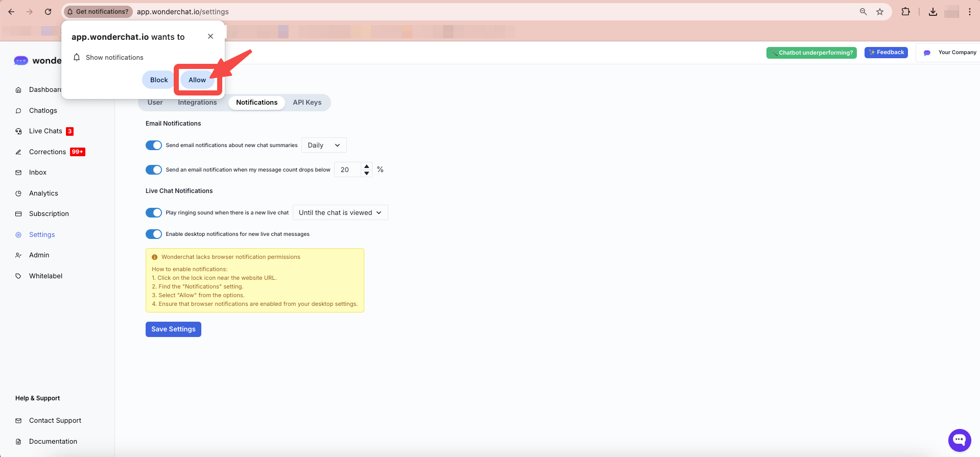The height and width of the screenshot is (457, 980).
Task: Click the Analytics sidebar icon
Action: 18,194
